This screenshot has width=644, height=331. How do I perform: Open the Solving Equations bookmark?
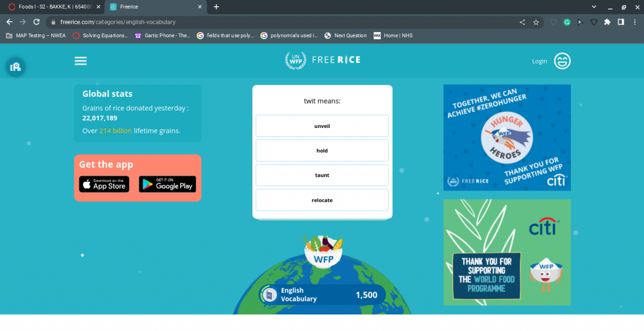(100, 36)
